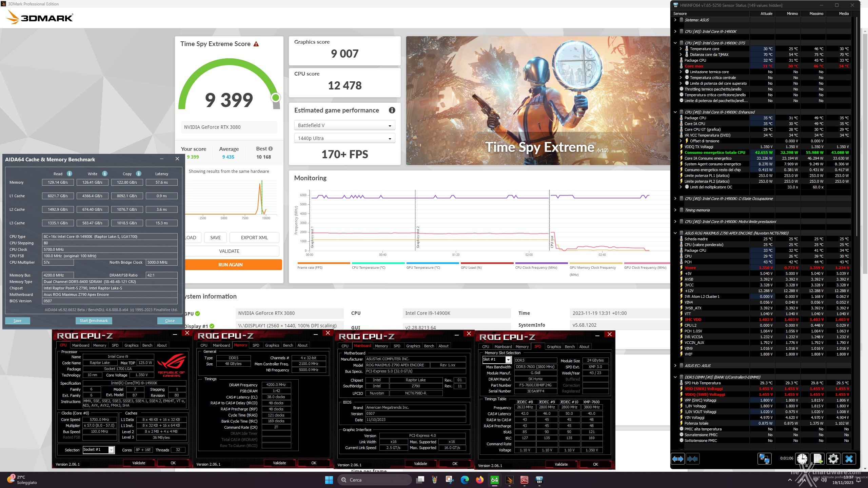Open Battlefield V game dropdown
Screen dimensions: 868x488
click(344, 125)
